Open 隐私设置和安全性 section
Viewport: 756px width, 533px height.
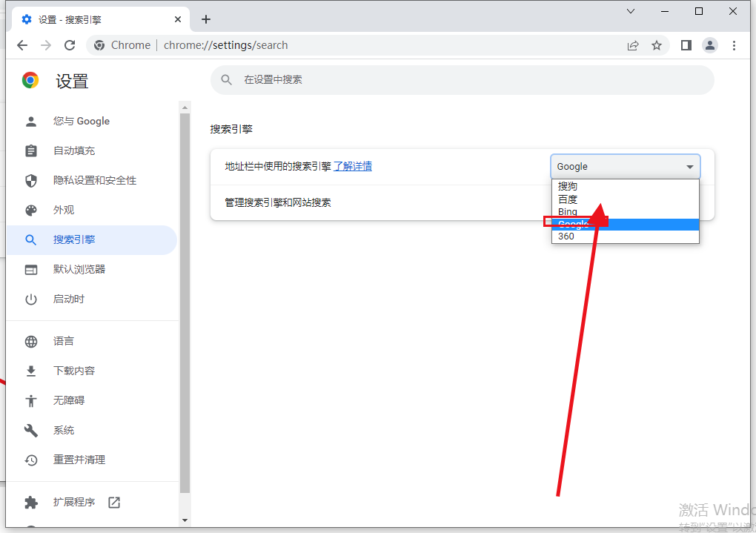click(x=92, y=180)
